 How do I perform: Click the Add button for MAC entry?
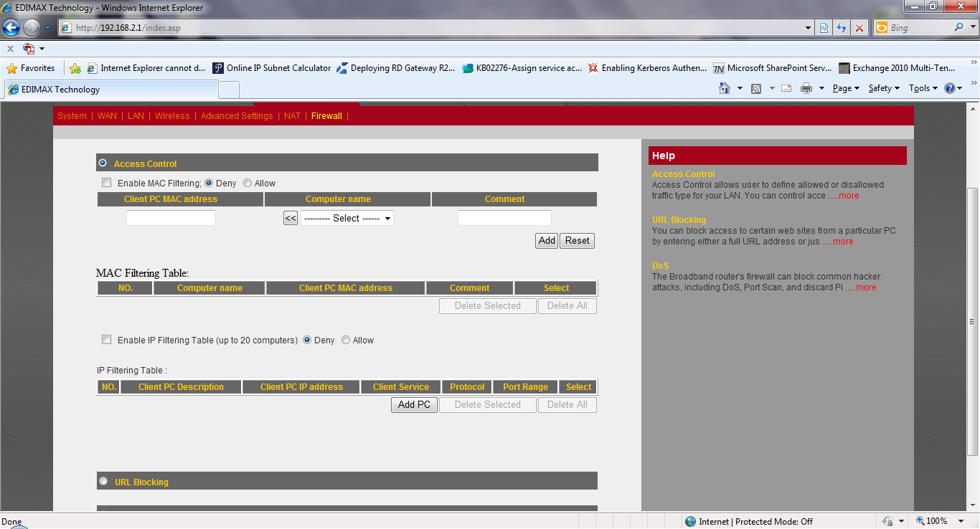click(547, 241)
